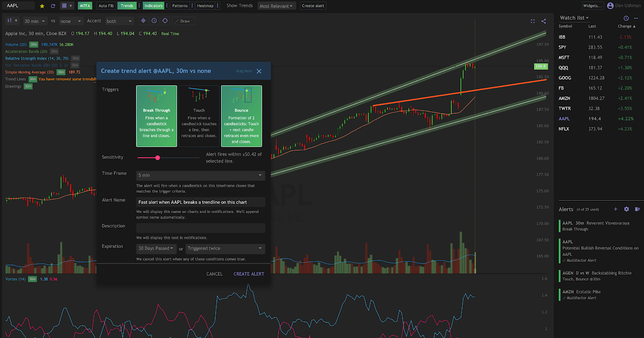This screenshot has height=338, width=644.
Task: Click the Volume (20) 30m timeframe badge
Action: 34,45
